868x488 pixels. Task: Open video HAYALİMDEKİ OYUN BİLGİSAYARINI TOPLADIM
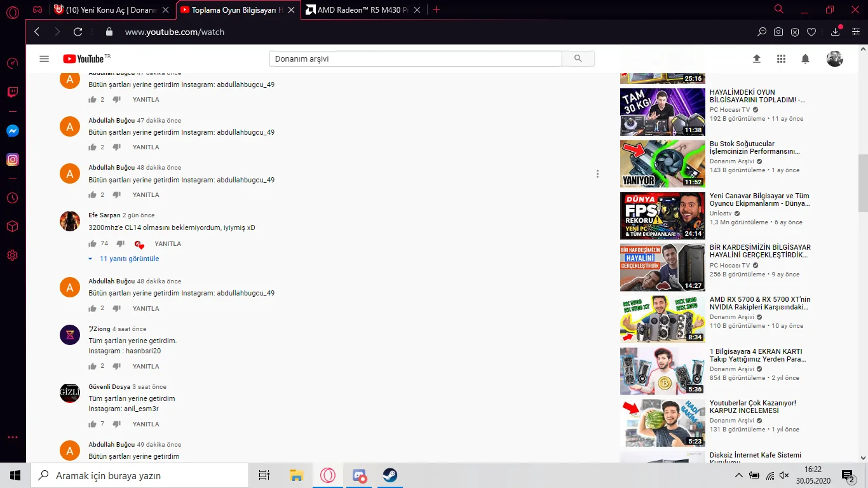coord(757,96)
